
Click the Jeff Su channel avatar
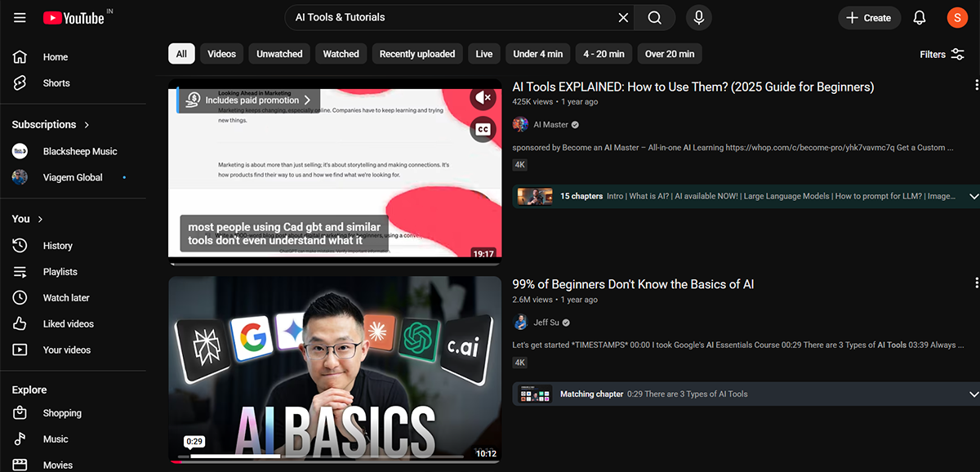[x=520, y=323]
